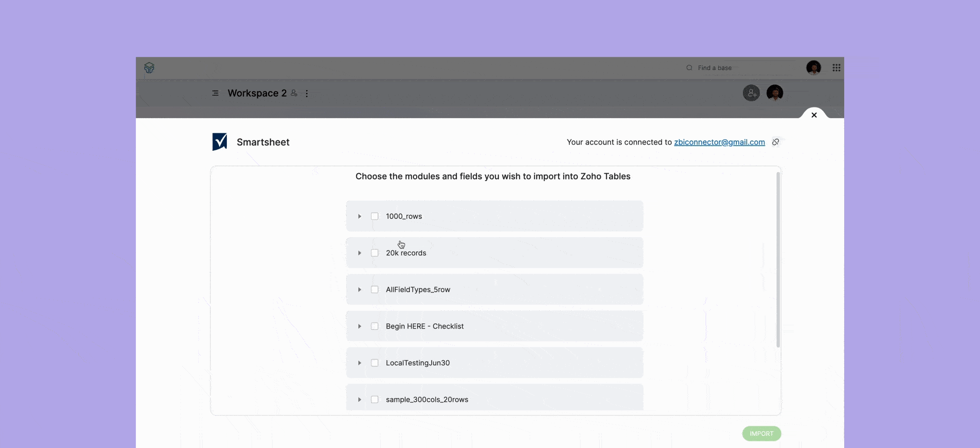The width and height of the screenshot is (980, 448).
Task: Open the sidebar panel icon beside Workspace 2
Action: [x=215, y=93]
